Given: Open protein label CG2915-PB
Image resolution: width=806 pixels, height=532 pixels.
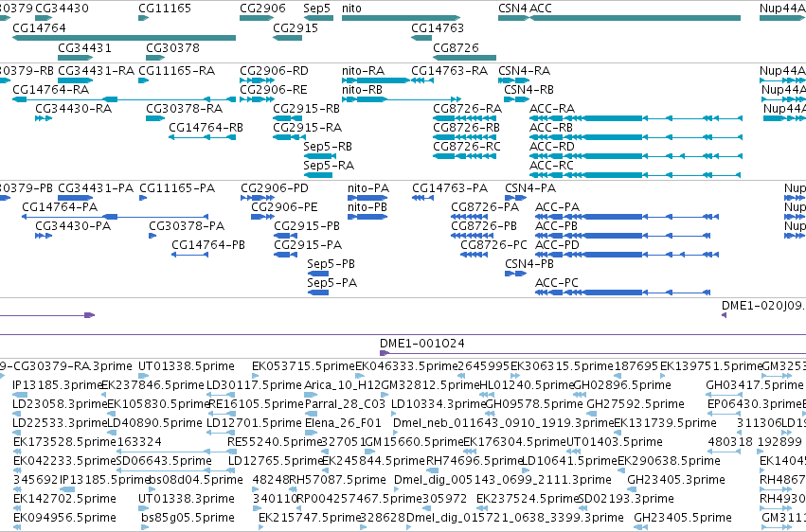Looking at the screenshot, I should [x=307, y=226].
